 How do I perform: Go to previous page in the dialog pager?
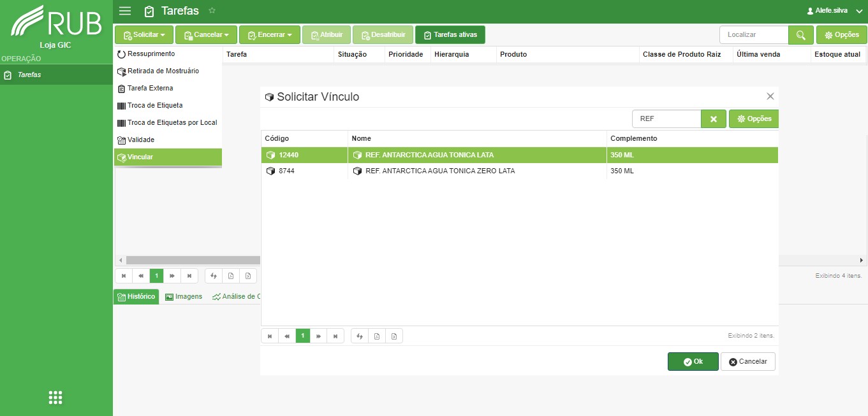tap(287, 336)
